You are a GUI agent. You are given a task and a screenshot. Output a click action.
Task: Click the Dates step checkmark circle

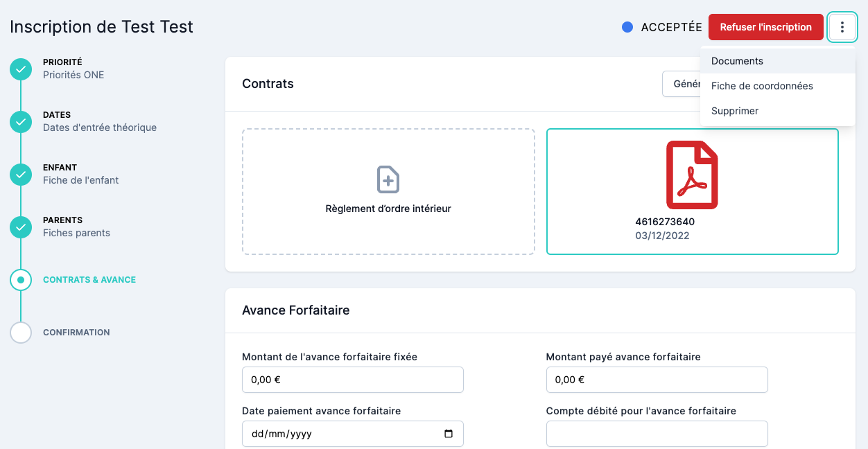coord(21,122)
